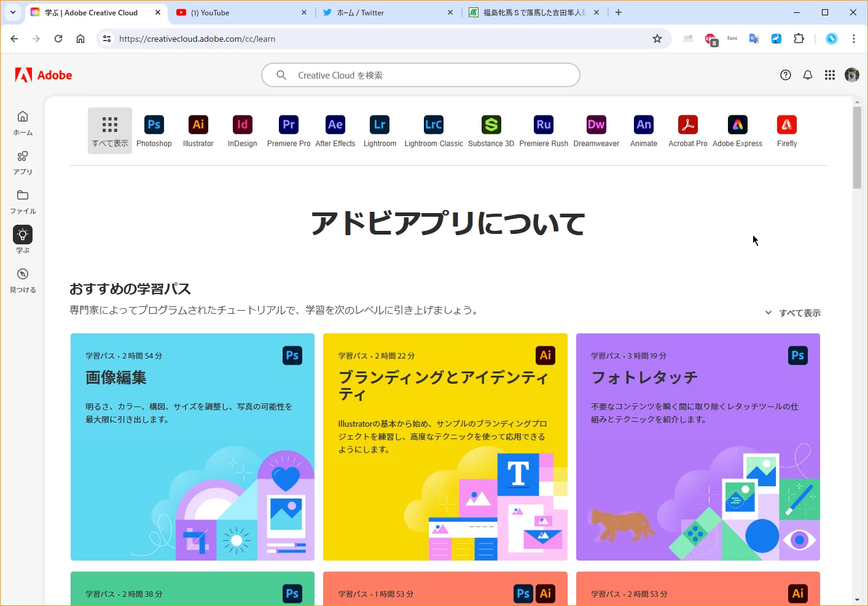Select the Illustrator app icon
The image size is (868, 606).
[198, 131]
